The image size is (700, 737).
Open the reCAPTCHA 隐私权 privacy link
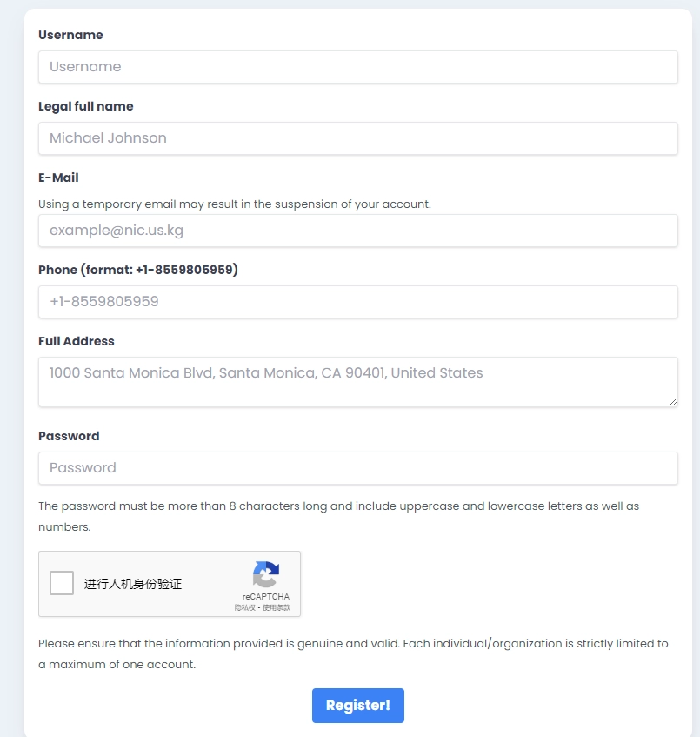coord(245,607)
